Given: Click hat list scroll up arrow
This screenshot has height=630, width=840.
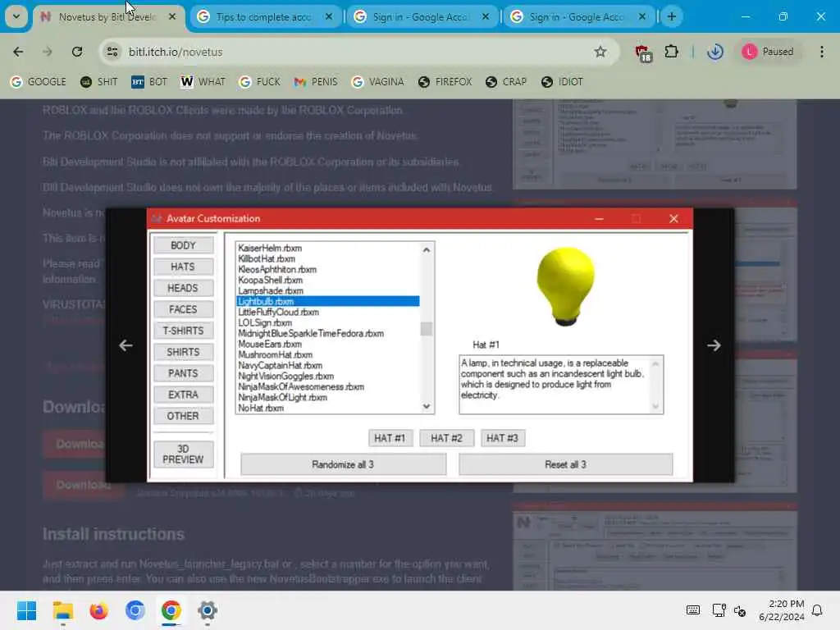Looking at the screenshot, I should pyautogui.click(x=427, y=249).
